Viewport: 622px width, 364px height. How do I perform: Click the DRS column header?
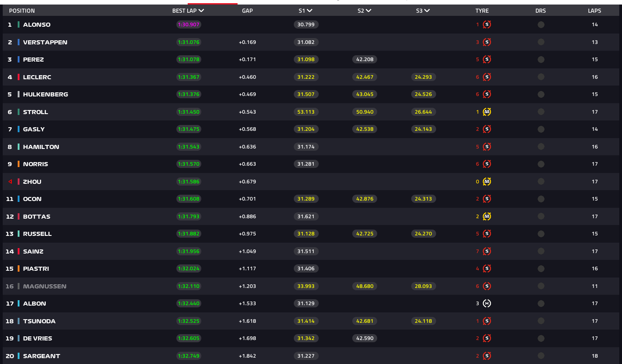[540, 10]
